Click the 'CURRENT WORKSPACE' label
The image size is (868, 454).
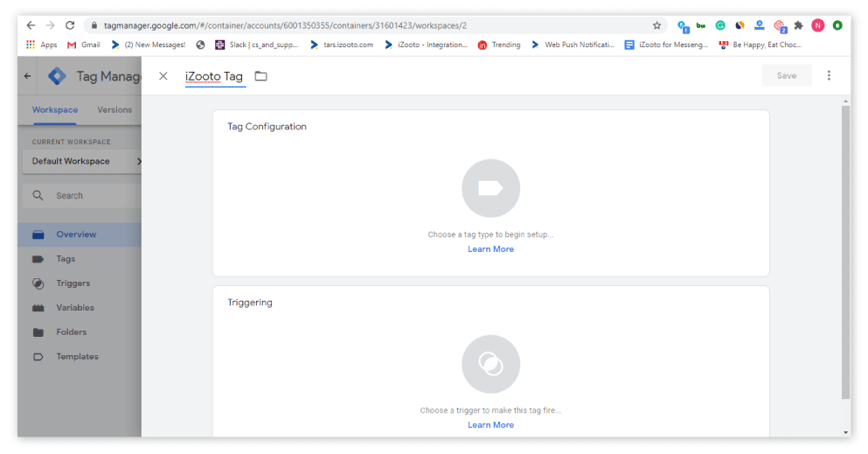(x=72, y=142)
